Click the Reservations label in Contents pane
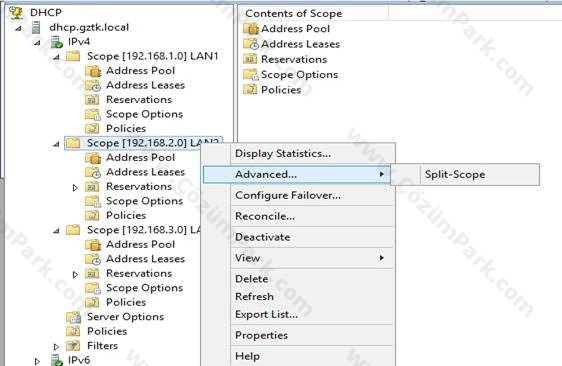562x366 pixels. click(294, 59)
